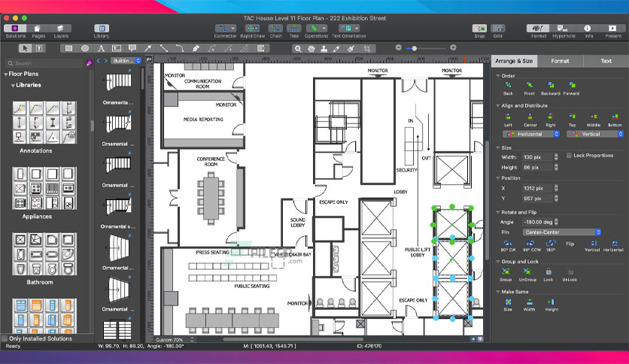This screenshot has height=364, width=629.
Task: Select the rectangle shape tool
Action: [x=69, y=48]
